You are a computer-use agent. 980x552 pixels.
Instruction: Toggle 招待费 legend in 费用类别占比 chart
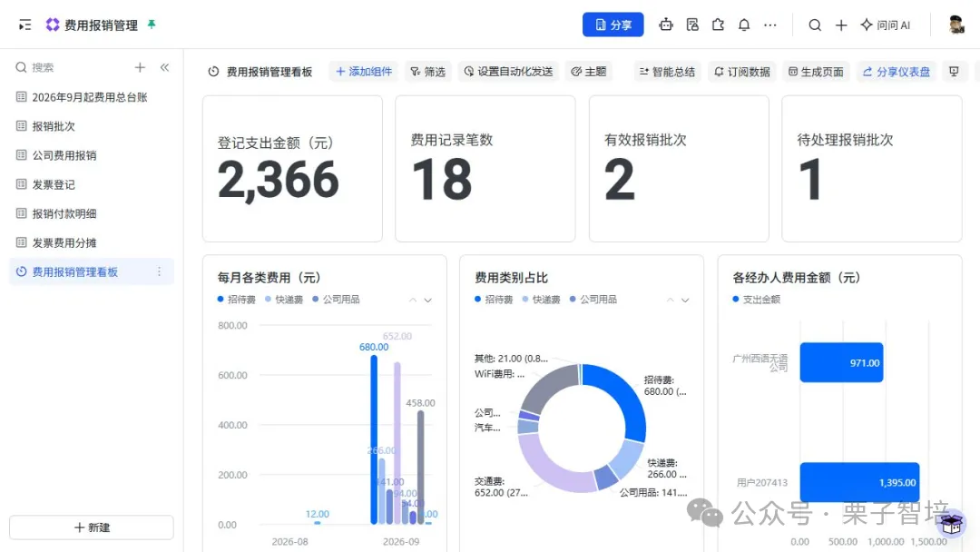(x=494, y=300)
